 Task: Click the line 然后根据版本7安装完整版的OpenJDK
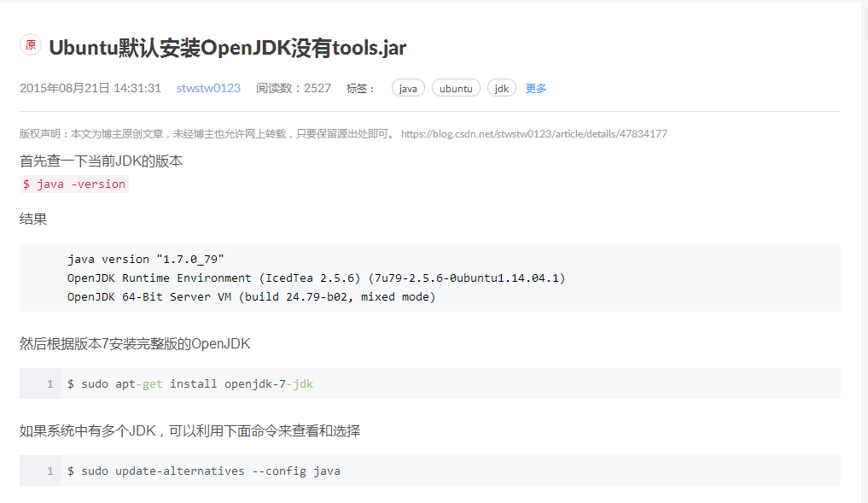pyautogui.click(x=135, y=343)
